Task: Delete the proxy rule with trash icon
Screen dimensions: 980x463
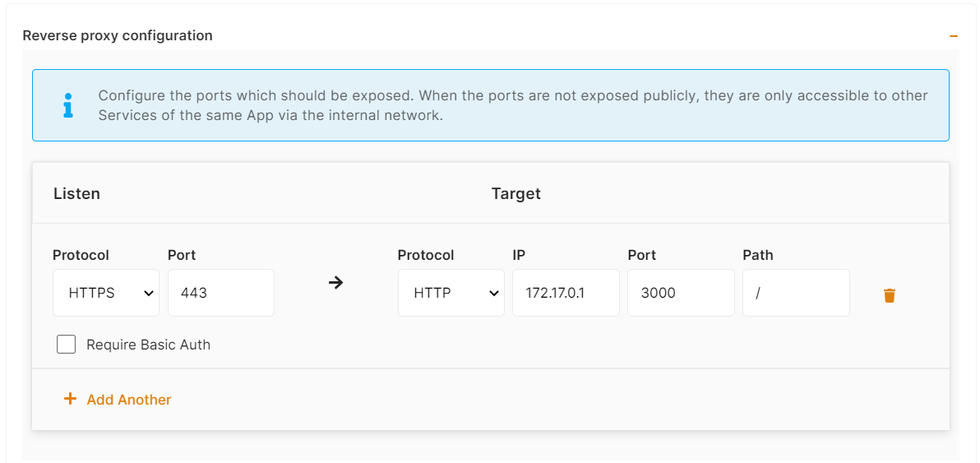Action: (x=889, y=295)
